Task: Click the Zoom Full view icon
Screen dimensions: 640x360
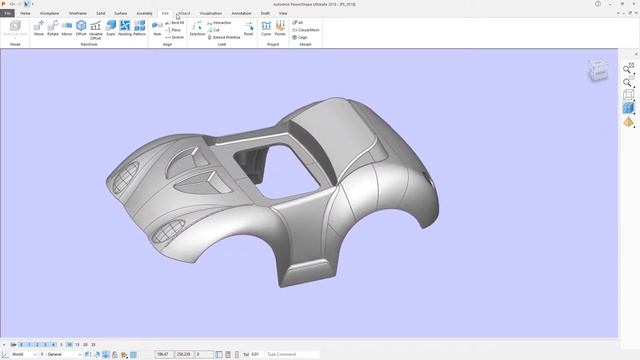Action: (x=628, y=68)
